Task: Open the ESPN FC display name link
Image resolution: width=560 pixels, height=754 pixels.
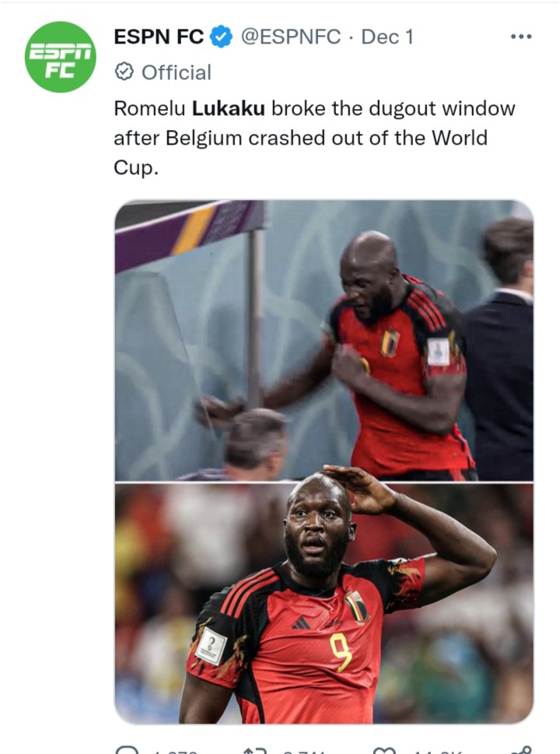Action: [159, 37]
